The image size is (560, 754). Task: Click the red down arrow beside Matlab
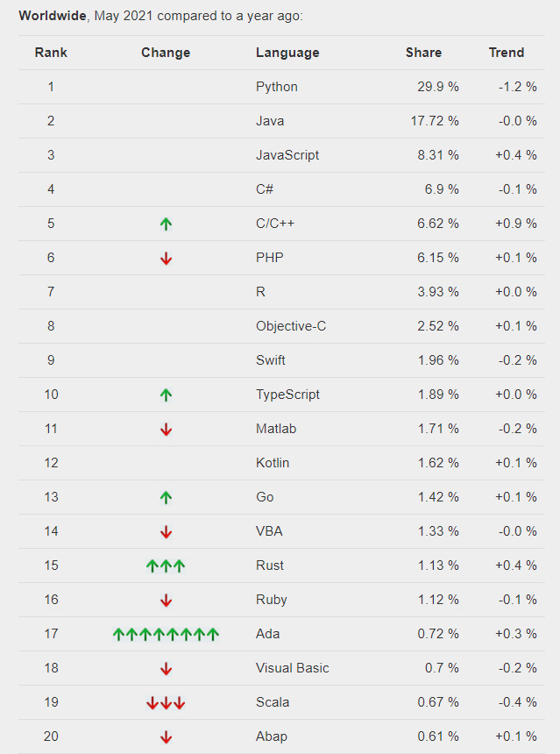pos(166,429)
